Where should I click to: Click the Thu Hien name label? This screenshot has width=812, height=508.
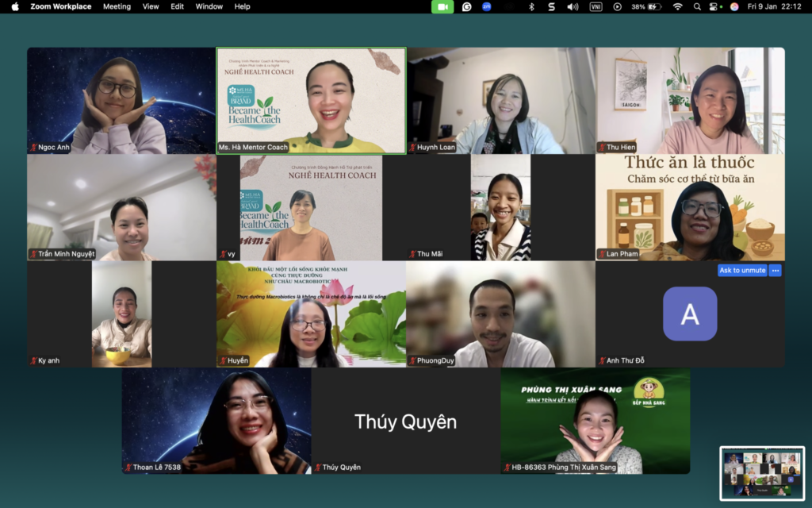pyautogui.click(x=617, y=147)
